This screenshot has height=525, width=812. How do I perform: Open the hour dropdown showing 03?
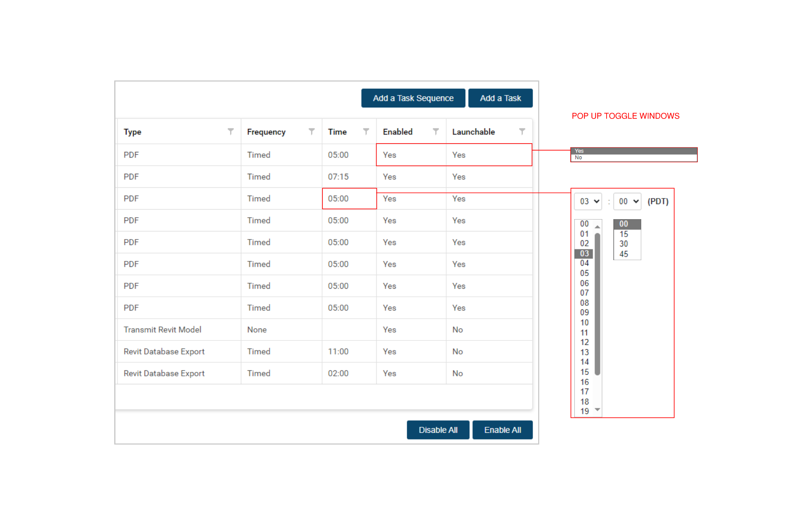pyautogui.click(x=588, y=201)
